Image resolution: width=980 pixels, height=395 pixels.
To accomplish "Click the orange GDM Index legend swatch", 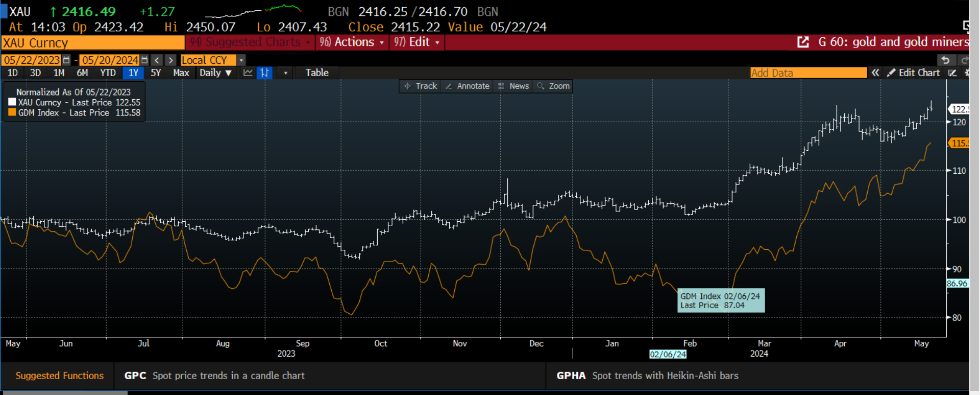I will (x=12, y=112).
